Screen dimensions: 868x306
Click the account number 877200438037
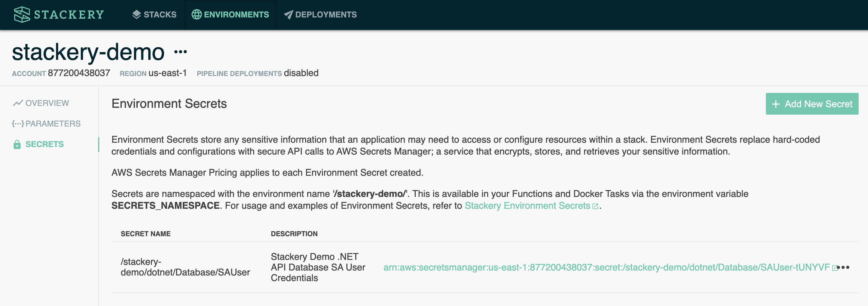click(79, 73)
